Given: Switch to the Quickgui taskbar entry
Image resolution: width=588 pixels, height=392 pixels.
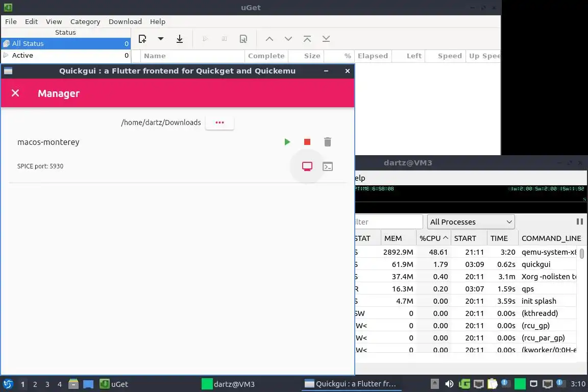Looking at the screenshot, I should pyautogui.click(x=351, y=384).
